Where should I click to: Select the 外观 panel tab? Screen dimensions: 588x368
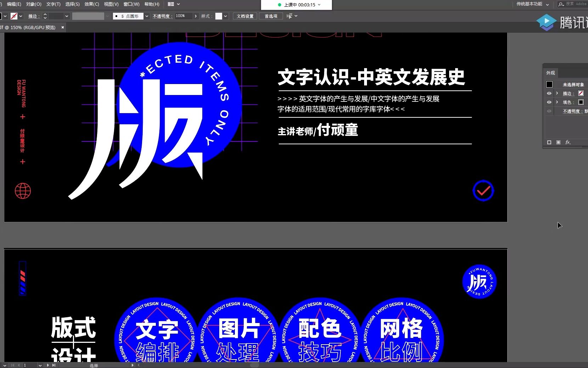click(x=550, y=73)
